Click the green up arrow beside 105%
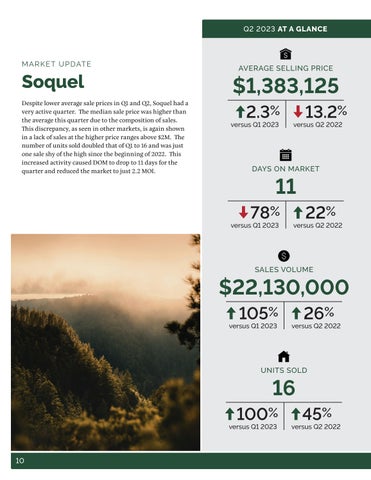Viewport: 371px width, 480px height. coord(231,313)
